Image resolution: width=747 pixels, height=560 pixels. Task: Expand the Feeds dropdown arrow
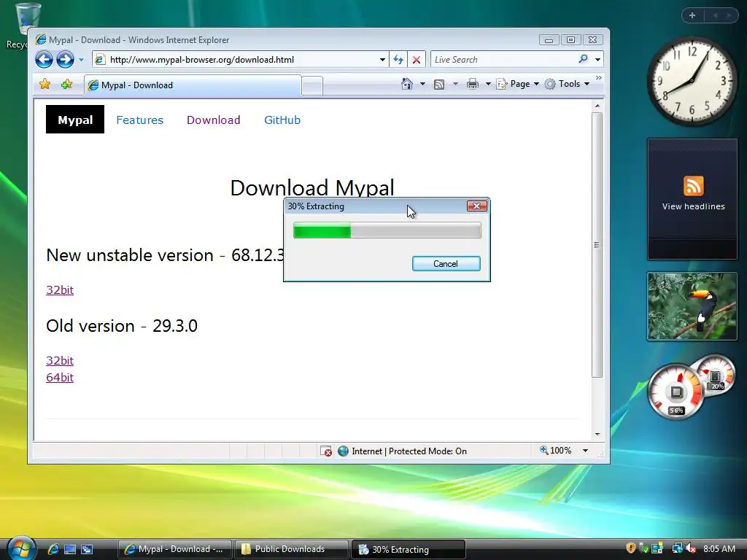click(x=455, y=84)
